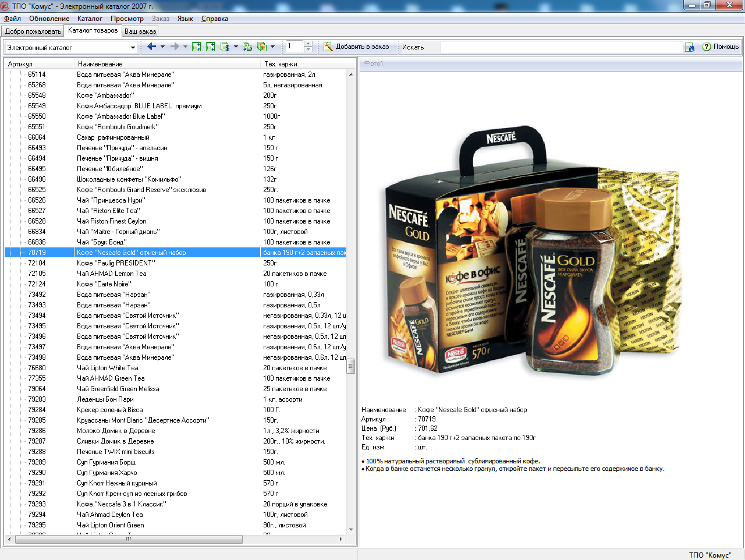Click the green documents-and-disk toolbar icon
745x560 pixels.
[247, 47]
